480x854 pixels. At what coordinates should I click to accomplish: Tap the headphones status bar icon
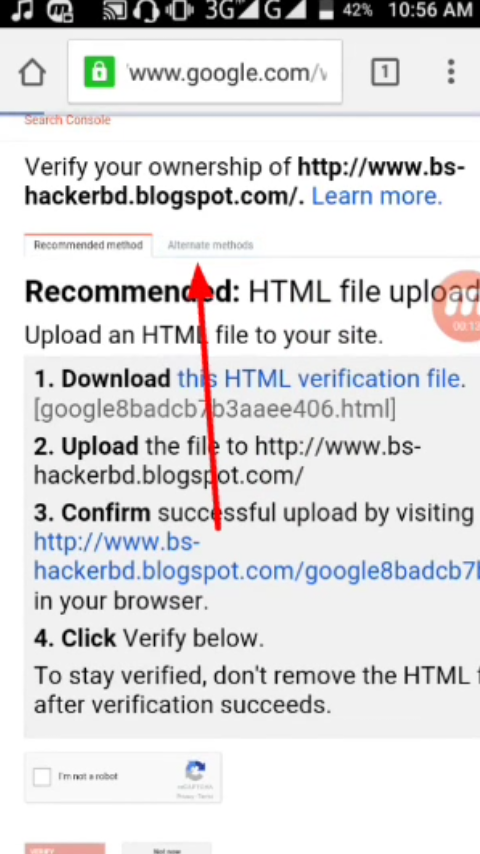146,10
